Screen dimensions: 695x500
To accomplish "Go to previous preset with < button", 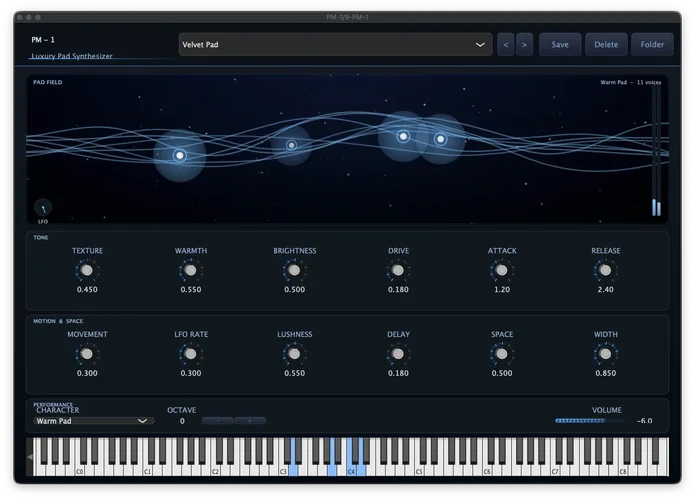I will click(506, 44).
